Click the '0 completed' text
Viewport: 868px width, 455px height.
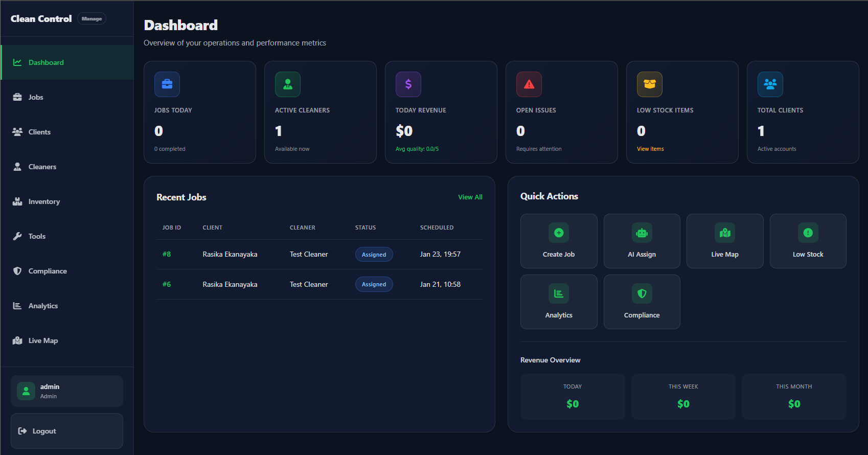tap(170, 149)
